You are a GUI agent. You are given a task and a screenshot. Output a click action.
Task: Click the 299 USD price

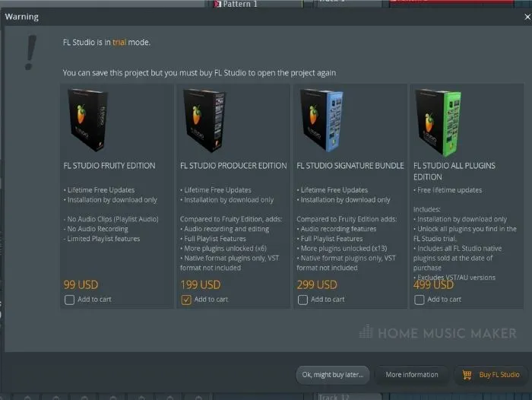pos(317,284)
